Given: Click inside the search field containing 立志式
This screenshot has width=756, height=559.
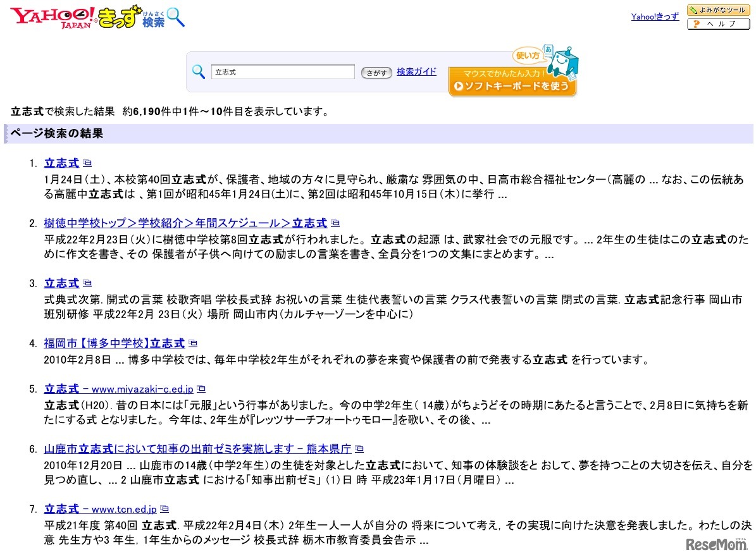Looking at the screenshot, I should click(282, 71).
